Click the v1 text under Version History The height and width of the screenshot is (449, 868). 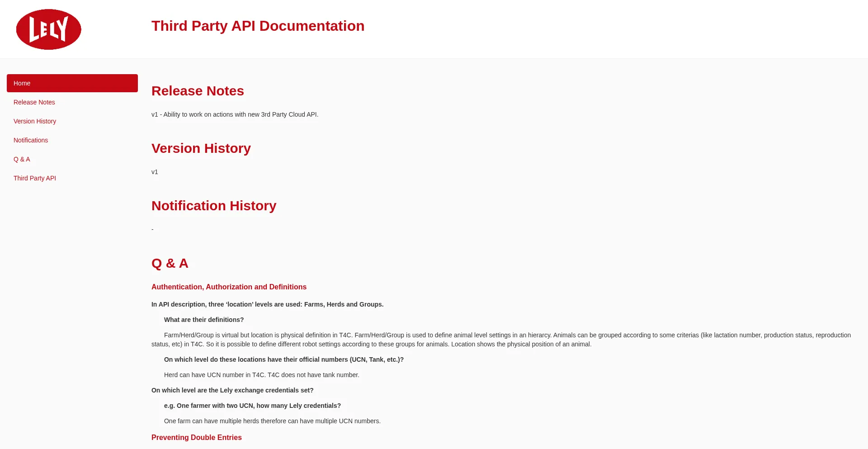(155, 172)
